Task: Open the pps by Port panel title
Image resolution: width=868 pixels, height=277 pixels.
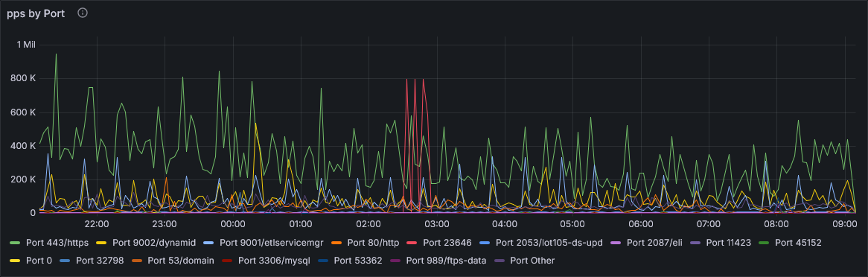Action: [x=36, y=13]
